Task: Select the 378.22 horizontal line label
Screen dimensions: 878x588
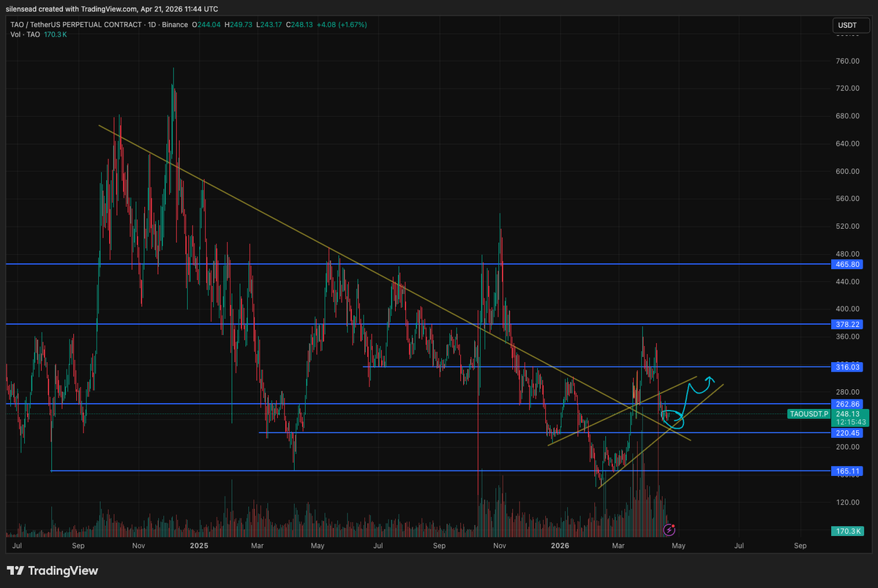Action: [846, 324]
